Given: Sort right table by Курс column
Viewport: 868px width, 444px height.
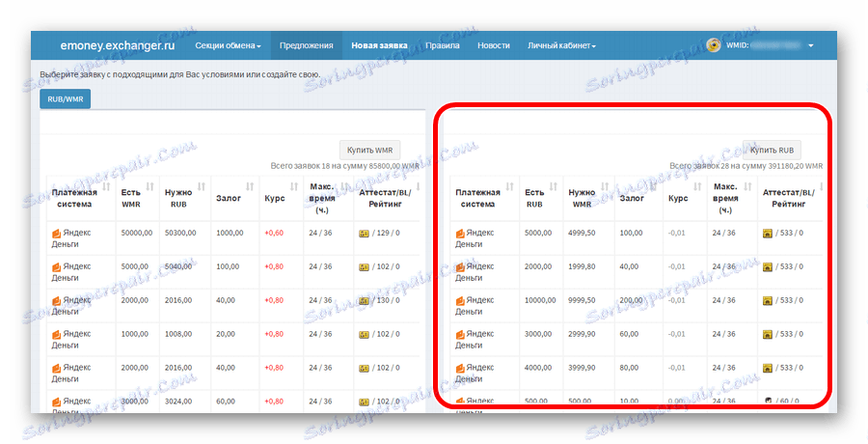Looking at the screenshot, I should tap(697, 187).
